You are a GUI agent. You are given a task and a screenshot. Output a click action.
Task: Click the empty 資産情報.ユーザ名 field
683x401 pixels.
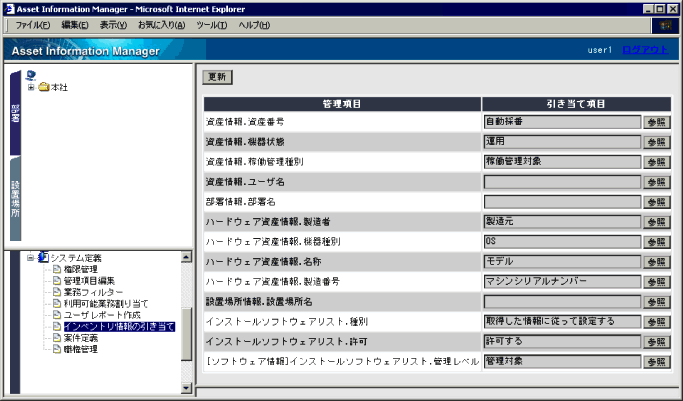[562, 182]
